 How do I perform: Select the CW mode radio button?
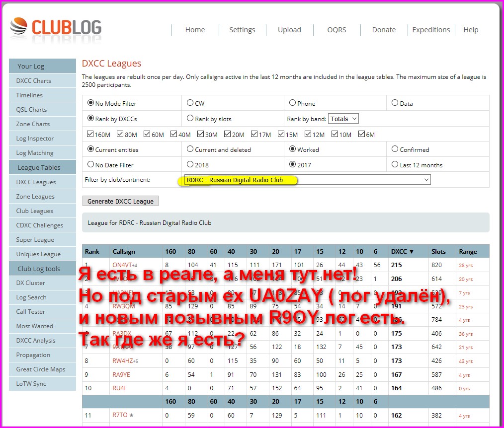click(190, 103)
